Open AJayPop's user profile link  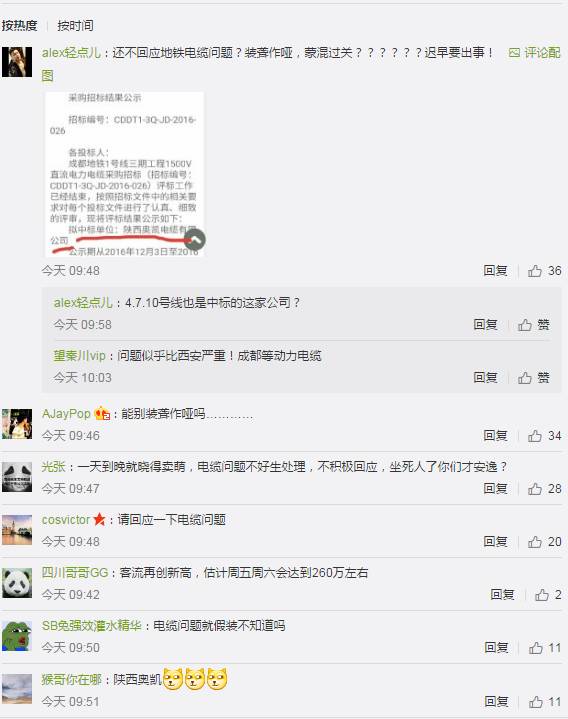click(x=66, y=414)
